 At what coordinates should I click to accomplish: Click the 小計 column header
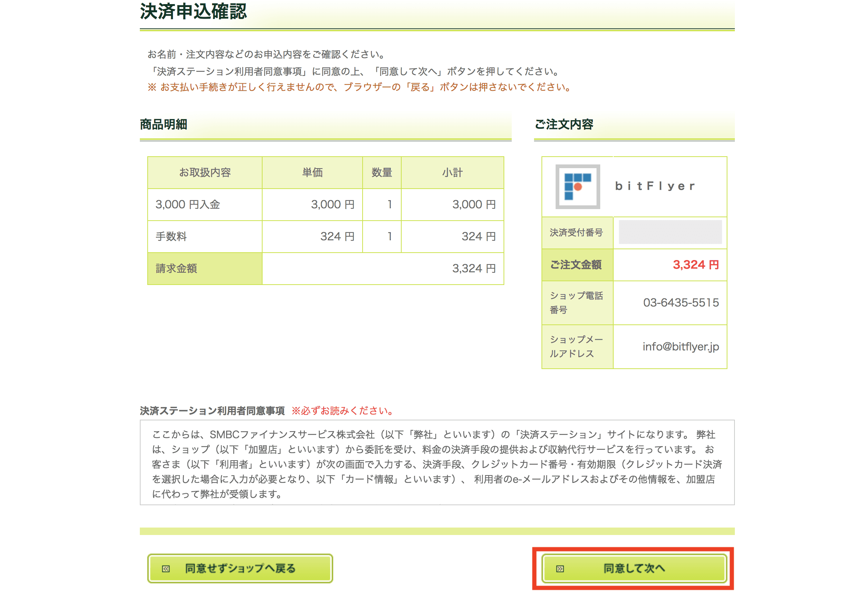[x=452, y=173]
